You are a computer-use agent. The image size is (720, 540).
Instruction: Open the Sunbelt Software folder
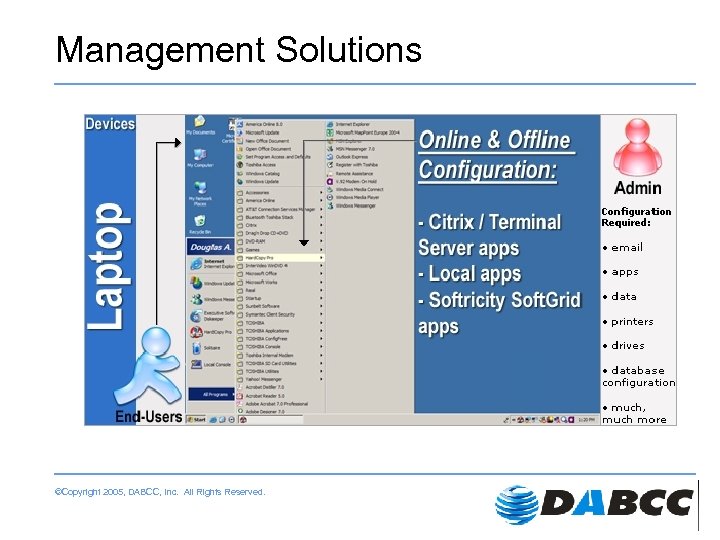coord(280,306)
